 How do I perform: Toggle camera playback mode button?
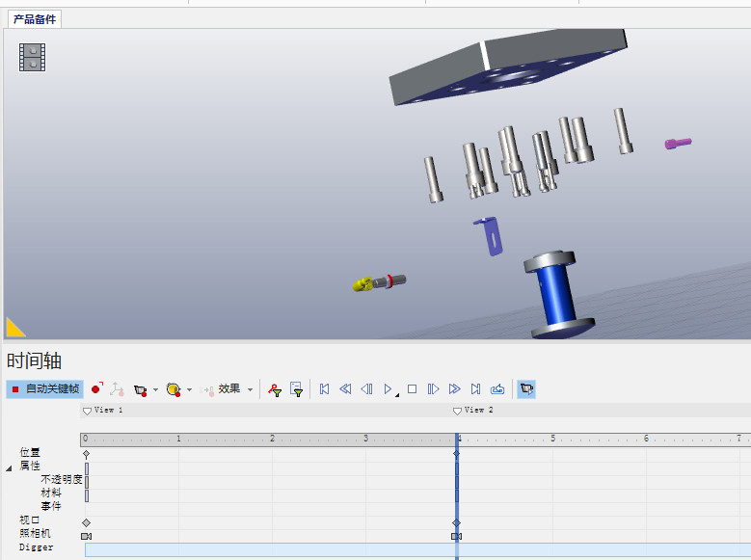click(x=526, y=389)
